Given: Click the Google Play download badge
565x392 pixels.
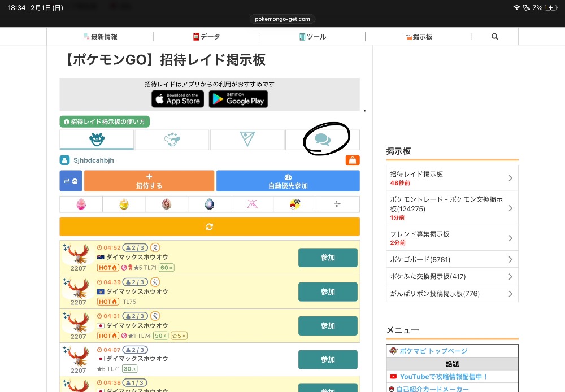Looking at the screenshot, I should click(x=238, y=99).
